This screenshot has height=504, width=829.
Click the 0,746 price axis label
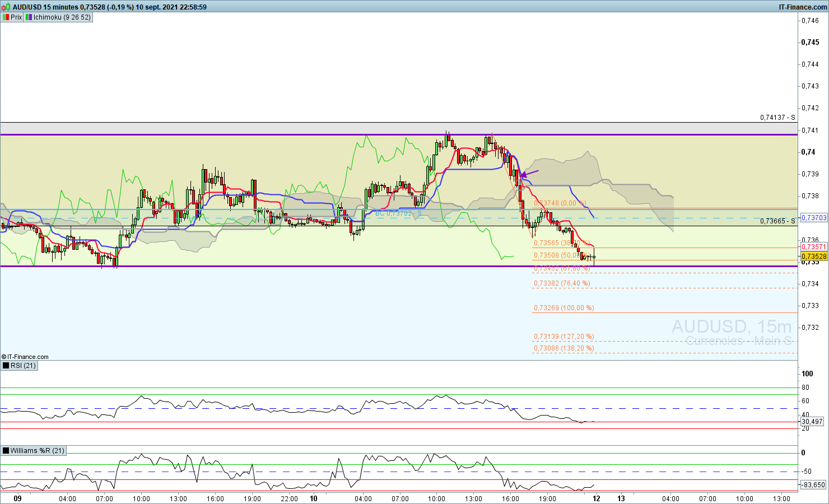[x=810, y=21]
